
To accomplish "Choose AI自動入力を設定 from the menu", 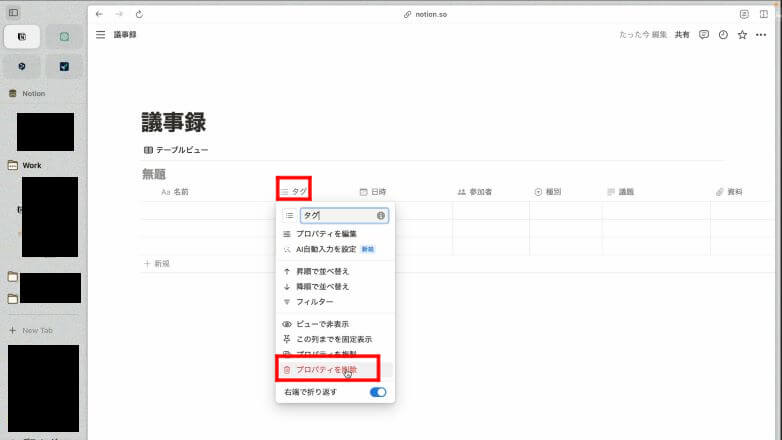I will pyautogui.click(x=335, y=249).
